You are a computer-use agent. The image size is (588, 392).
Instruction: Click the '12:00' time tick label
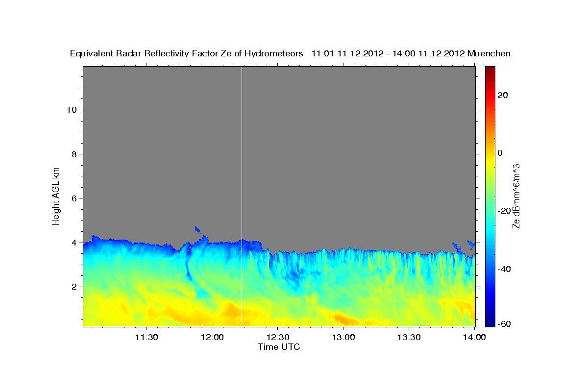[x=212, y=337]
